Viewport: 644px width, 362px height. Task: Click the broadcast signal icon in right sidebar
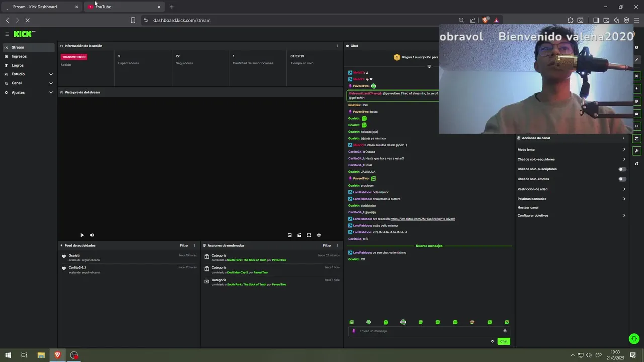(x=637, y=126)
